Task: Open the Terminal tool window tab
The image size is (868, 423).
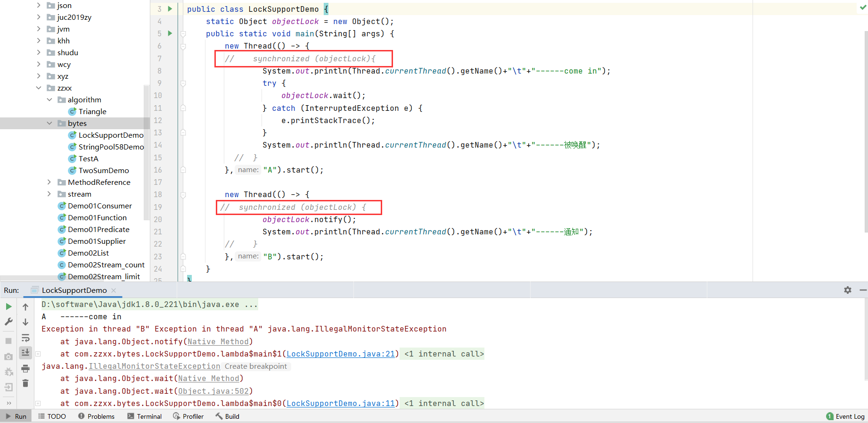Action: point(144,416)
